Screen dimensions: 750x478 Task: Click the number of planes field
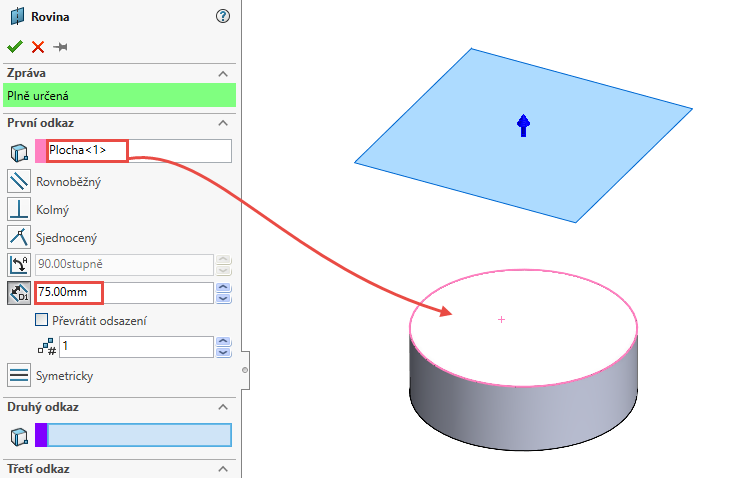[x=136, y=346]
